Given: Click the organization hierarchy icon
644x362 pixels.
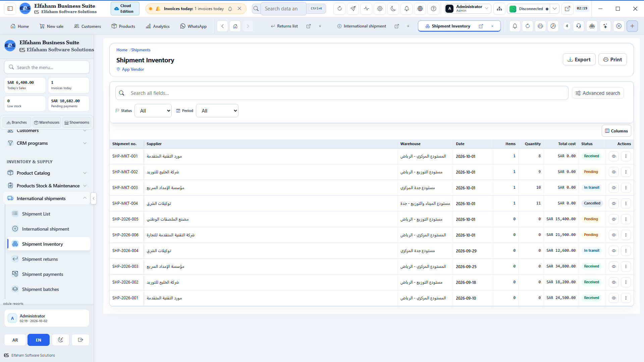Looking at the screenshot, I should 499,9.
